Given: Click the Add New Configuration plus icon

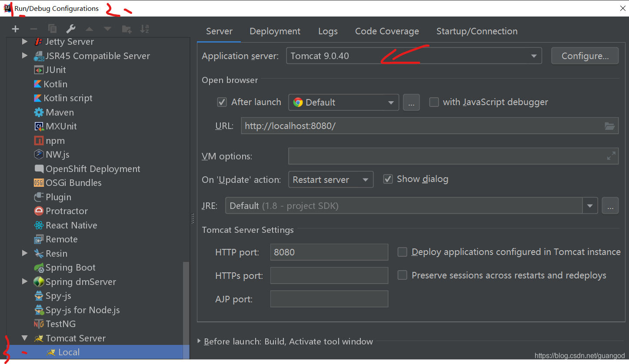Looking at the screenshot, I should pyautogui.click(x=16, y=29).
